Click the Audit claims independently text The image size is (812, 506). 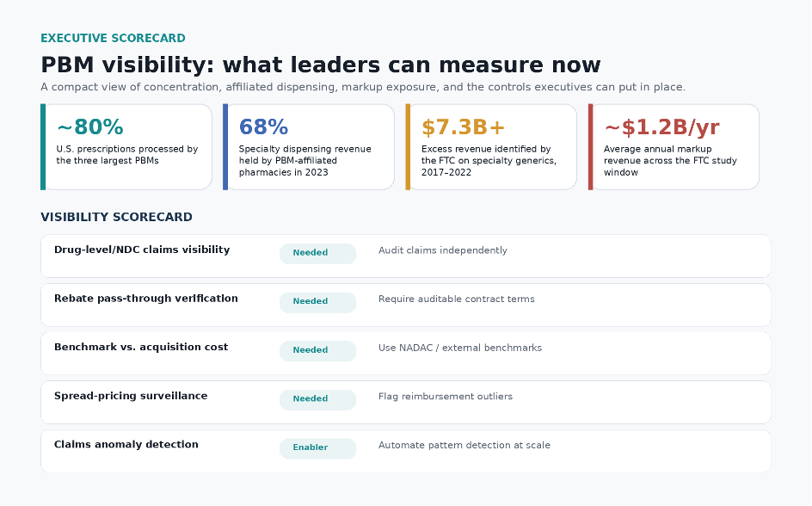click(443, 250)
